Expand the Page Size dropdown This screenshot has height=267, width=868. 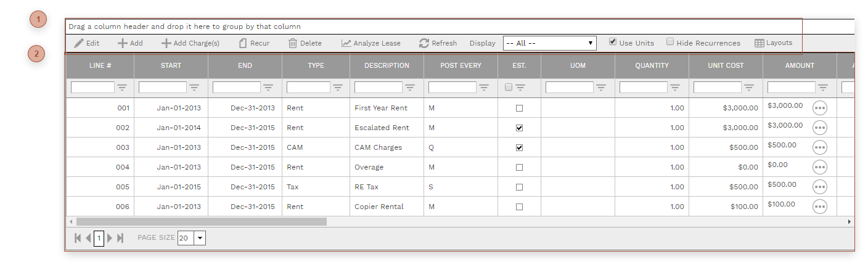[x=200, y=238]
